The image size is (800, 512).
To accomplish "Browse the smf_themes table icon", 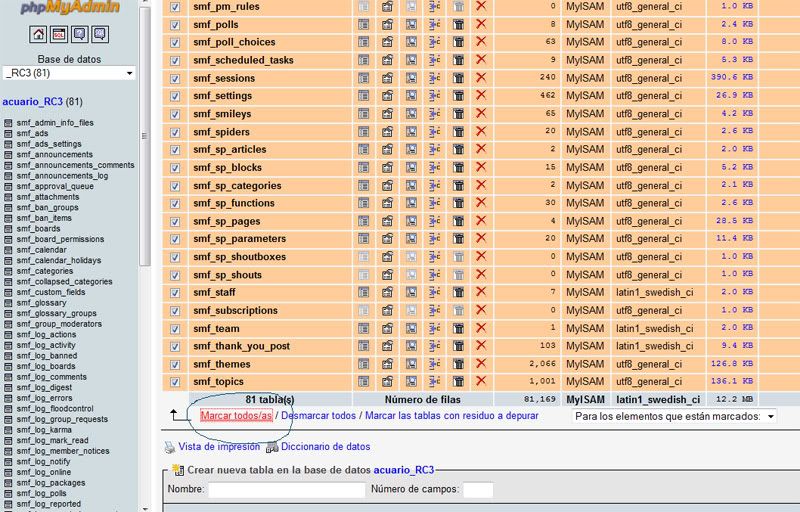I will (x=363, y=364).
